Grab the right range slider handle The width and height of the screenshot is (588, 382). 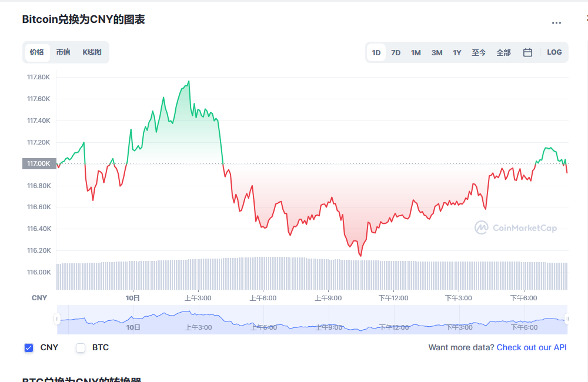click(x=567, y=319)
